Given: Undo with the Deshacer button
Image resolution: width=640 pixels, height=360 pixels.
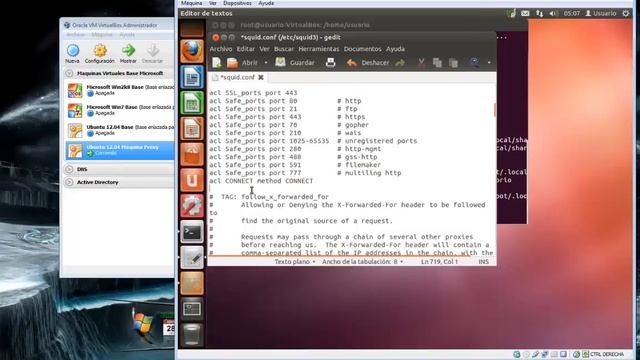Looking at the screenshot, I should (368, 63).
